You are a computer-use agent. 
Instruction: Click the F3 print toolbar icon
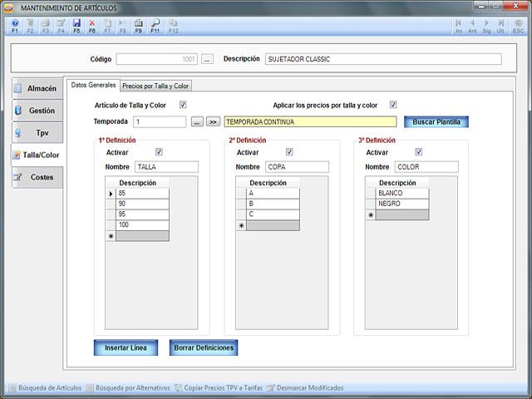pos(46,26)
